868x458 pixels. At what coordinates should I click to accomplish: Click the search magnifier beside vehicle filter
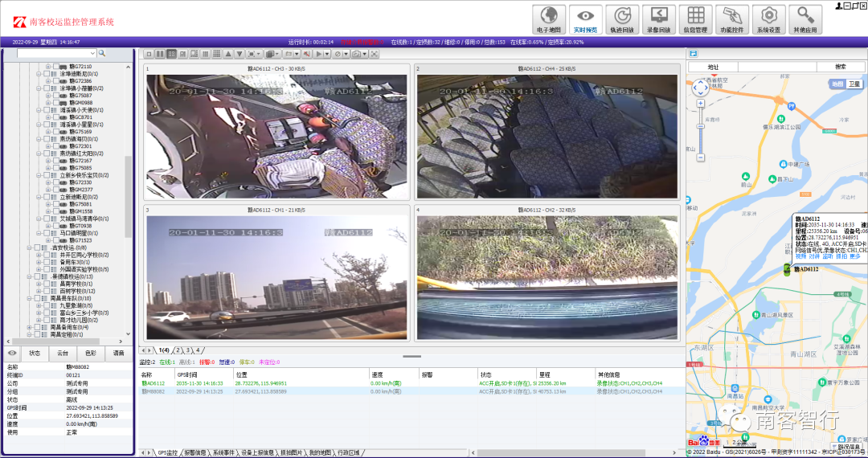coord(102,54)
